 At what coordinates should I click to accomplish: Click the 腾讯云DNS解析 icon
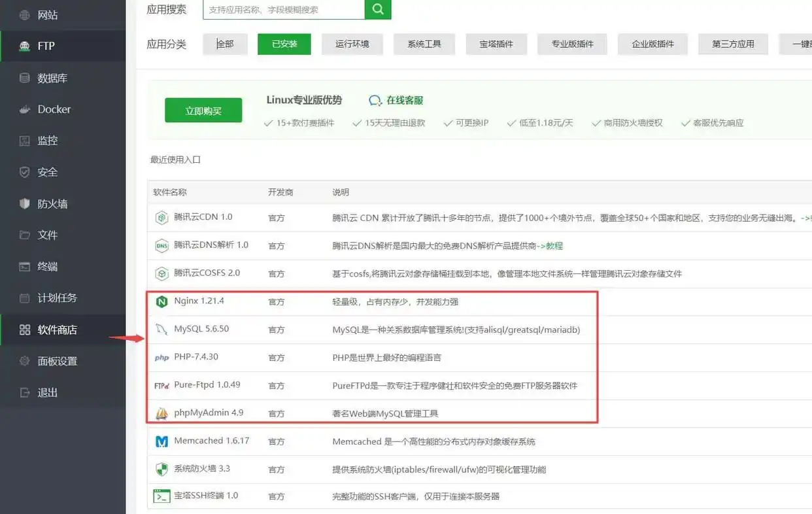click(161, 246)
